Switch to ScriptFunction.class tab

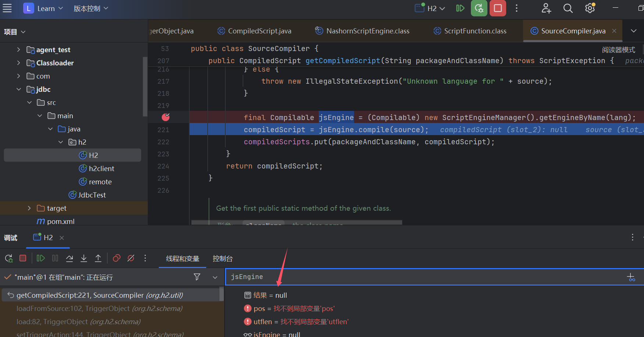click(470, 31)
